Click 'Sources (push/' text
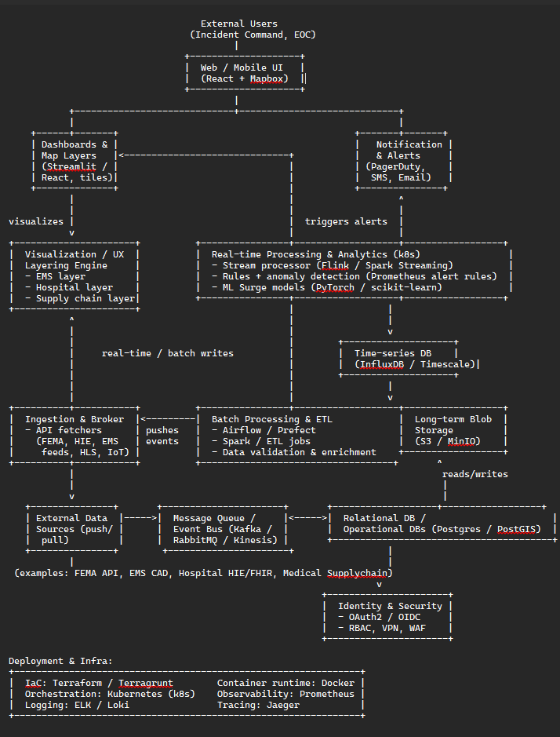 pyautogui.click(x=75, y=529)
